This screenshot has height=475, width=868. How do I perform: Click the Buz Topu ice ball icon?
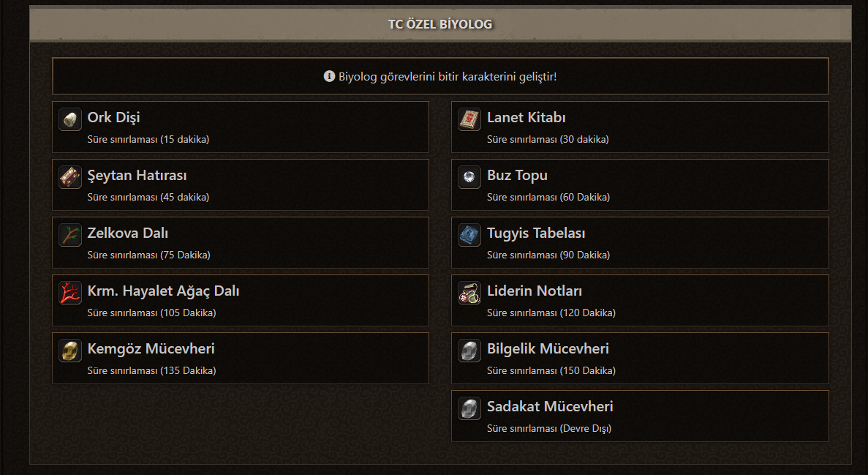(x=469, y=177)
